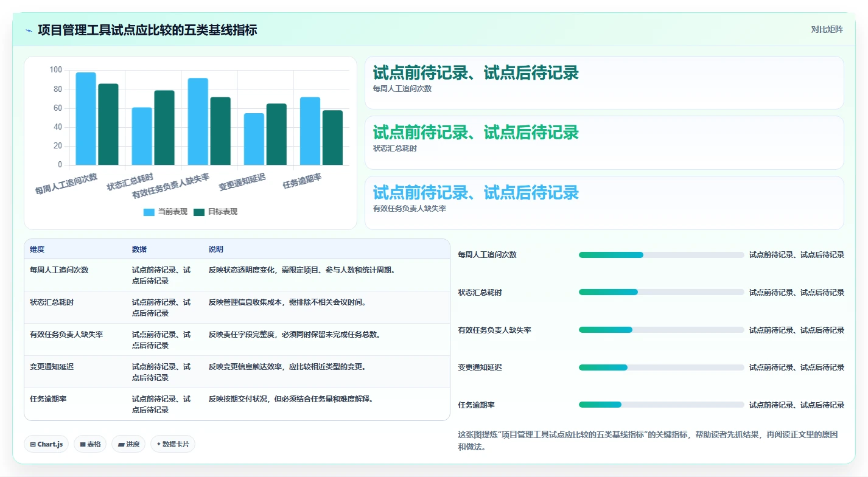Image resolution: width=868 pixels, height=477 pixels.
Task: Click the 100 label on the chart y-axis
Action: click(55, 70)
